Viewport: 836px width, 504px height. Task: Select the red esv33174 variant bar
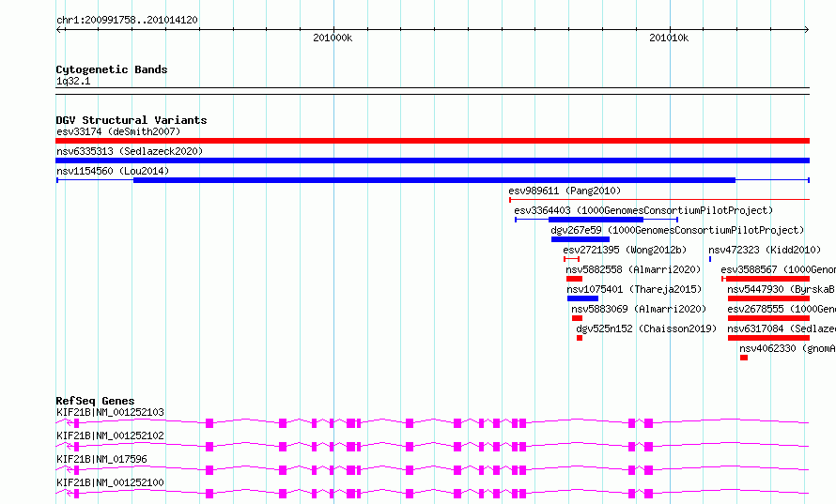click(x=432, y=141)
